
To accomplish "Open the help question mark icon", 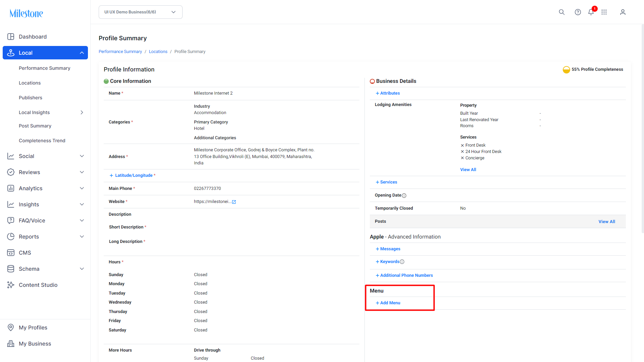I will [x=578, y=12].
